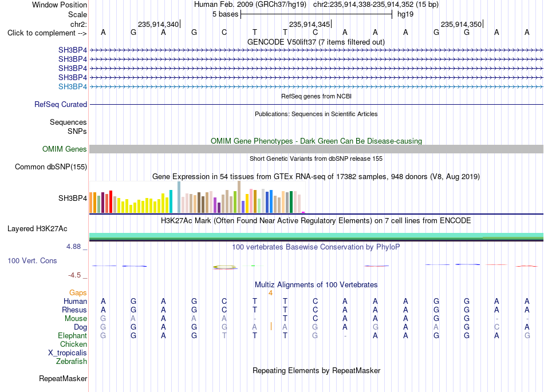Open the H3K27Ac Mark track title
The height and width of the screenshot is (392, 544).
pos(316,221)
